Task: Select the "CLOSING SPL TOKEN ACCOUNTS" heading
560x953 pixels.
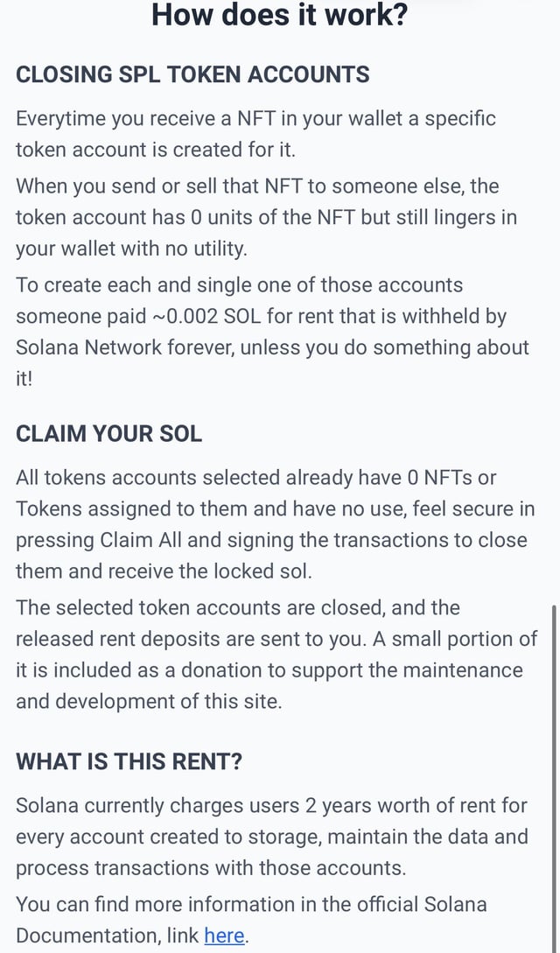Action: click(x=192, y=74)
